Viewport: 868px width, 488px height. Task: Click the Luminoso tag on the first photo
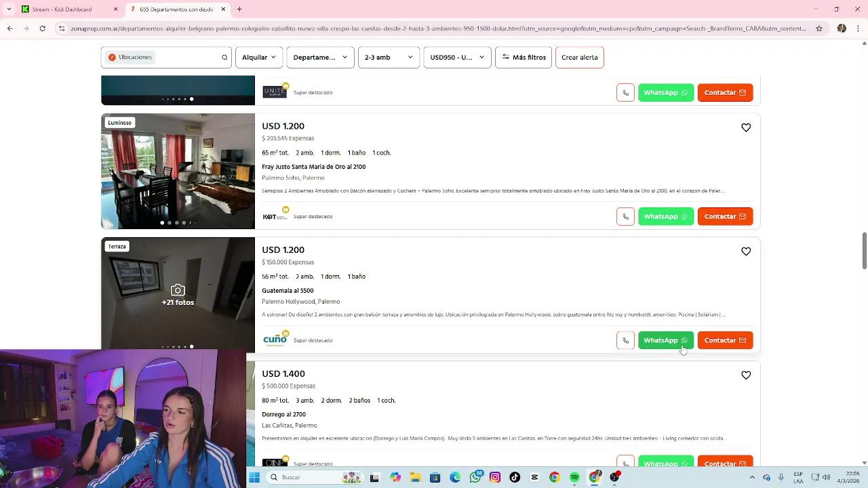(x=119, y=123)
